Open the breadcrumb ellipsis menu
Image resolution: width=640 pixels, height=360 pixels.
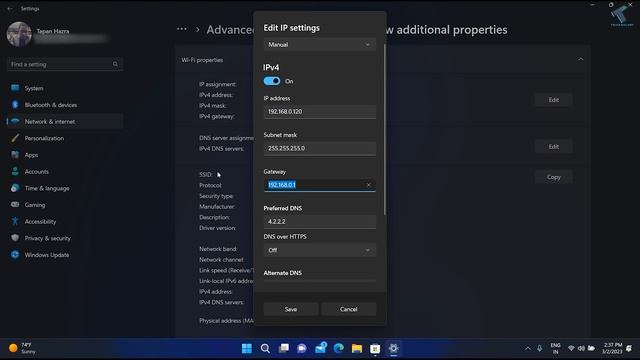tap(182, 29)
